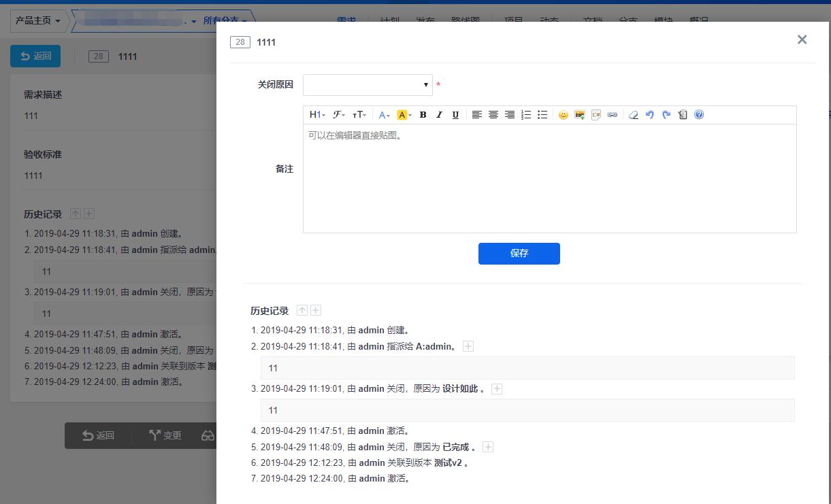This screenshot has width=831, height=504.
Task: Toggle underline formatting in the editor
Action: coord(455,115)
